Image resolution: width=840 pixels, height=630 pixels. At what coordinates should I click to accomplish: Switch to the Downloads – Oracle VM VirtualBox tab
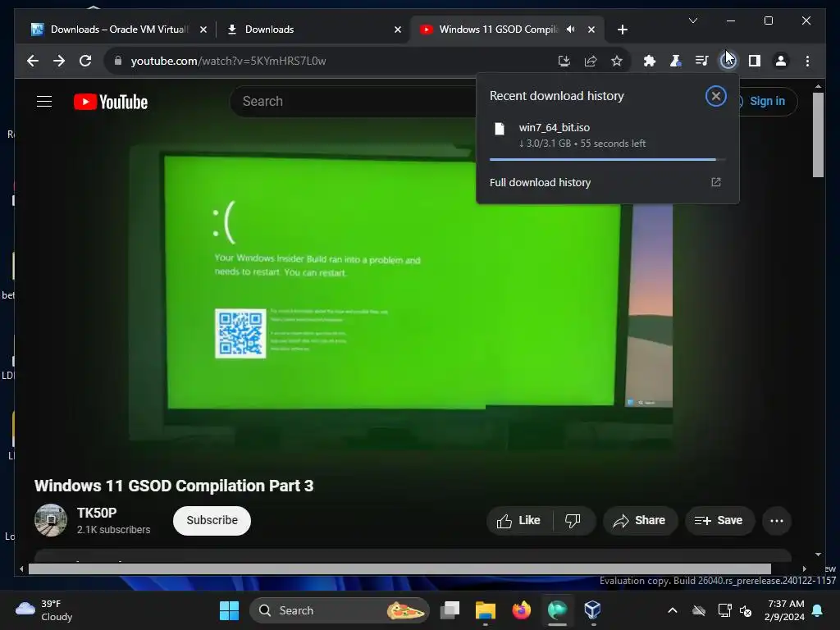[x=118, y=30]
